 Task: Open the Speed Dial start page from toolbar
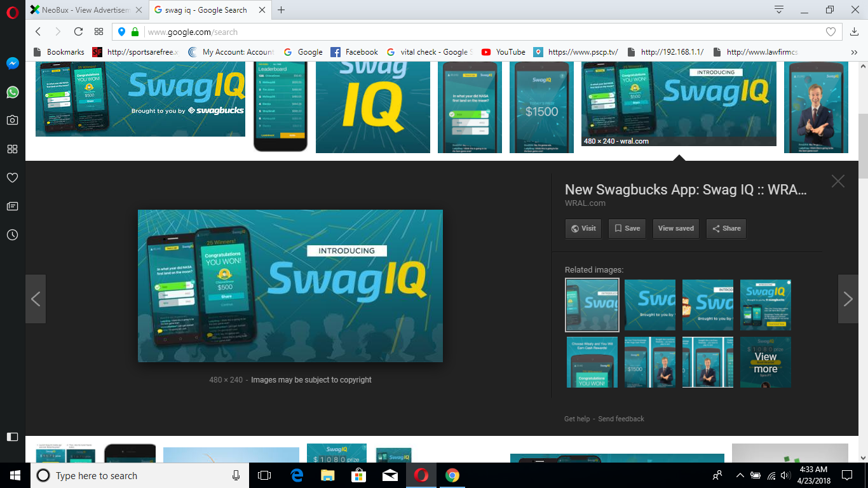point(98,32)
